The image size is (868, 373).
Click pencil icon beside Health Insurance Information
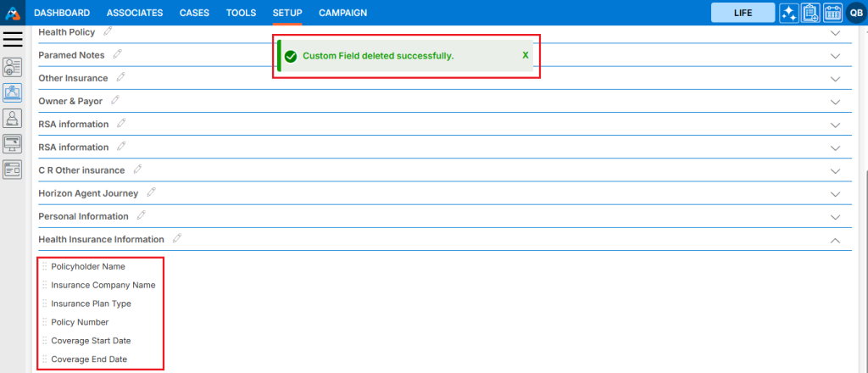pos(177,239)
